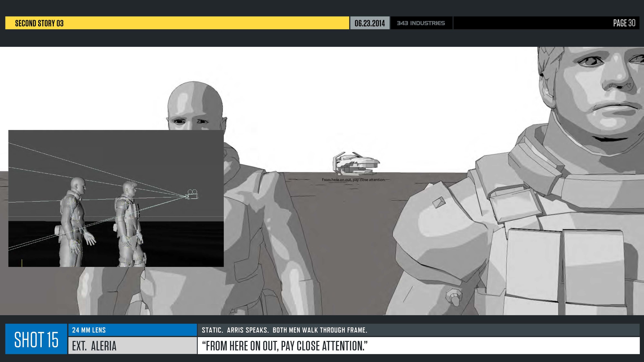Click the 'SECOND STORY 03' title text

39,23
